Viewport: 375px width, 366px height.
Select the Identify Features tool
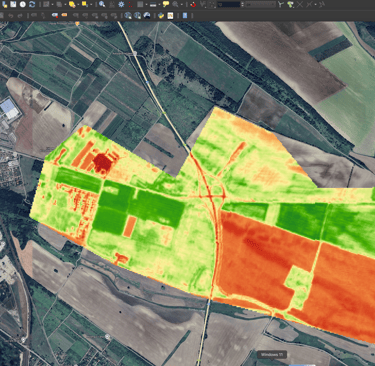(x=102, y=4)
